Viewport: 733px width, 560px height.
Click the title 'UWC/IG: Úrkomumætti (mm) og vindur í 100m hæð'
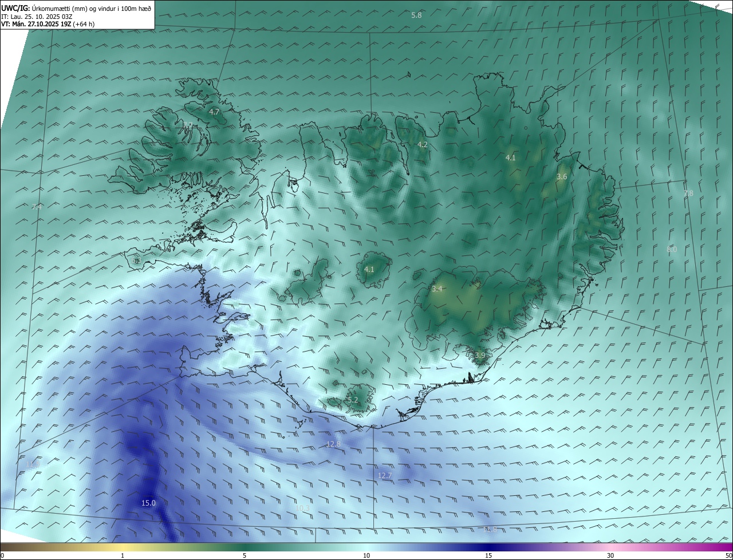pyautogui.click(x=76, y=8)
